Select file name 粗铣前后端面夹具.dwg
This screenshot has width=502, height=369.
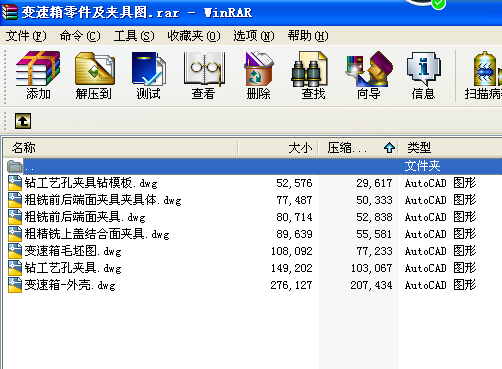click(85, 217)
